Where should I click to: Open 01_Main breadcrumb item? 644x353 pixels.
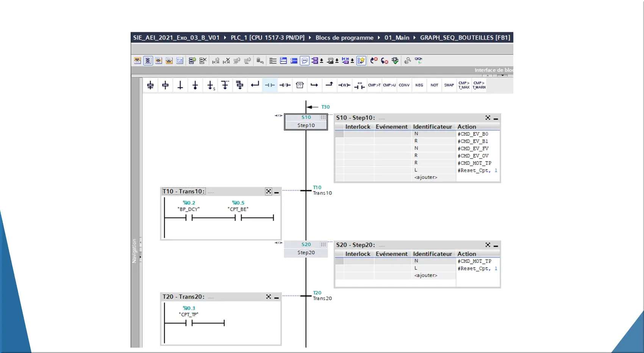(x=397, y=37)
